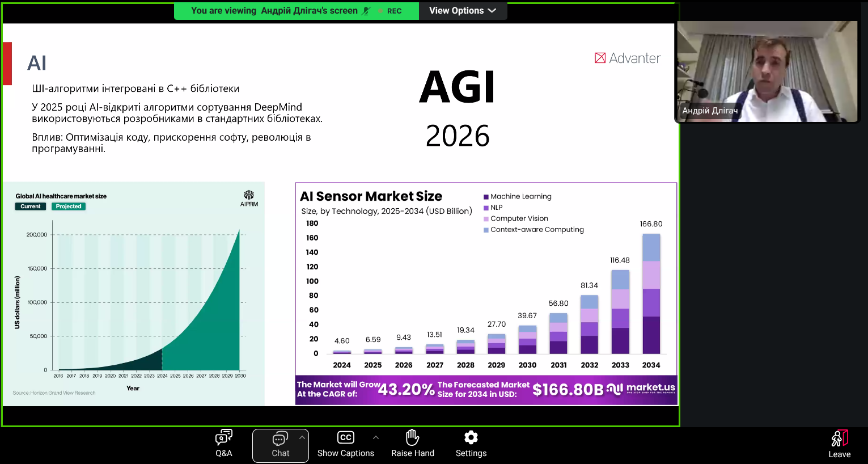Click the Advanter logo on the slide

click(x=628, y=58)
